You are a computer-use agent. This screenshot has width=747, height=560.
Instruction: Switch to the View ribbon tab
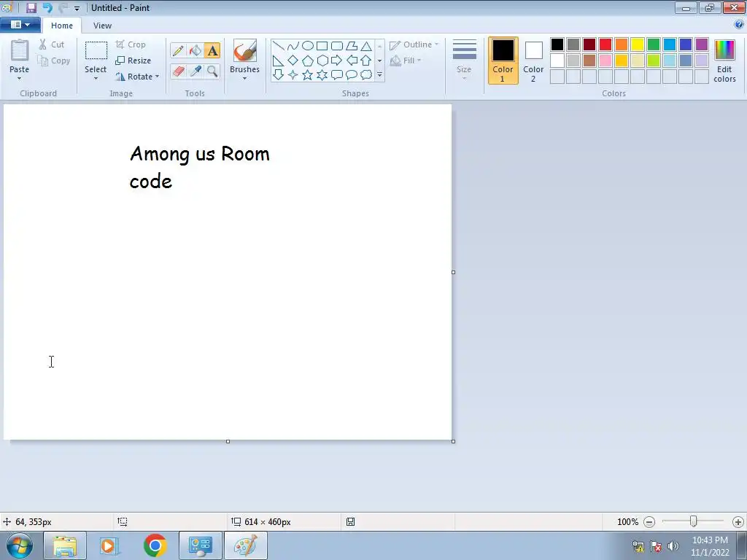point(102,26)
